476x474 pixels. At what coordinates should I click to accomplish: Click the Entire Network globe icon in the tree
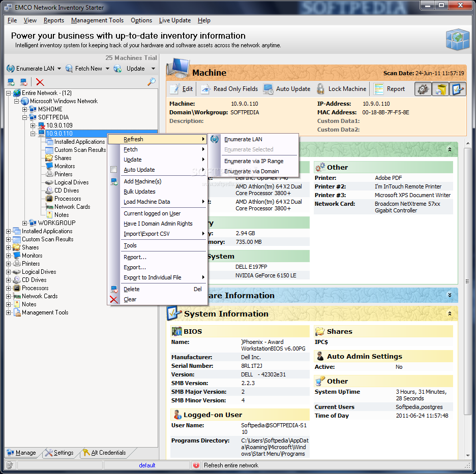click(17, 93)
